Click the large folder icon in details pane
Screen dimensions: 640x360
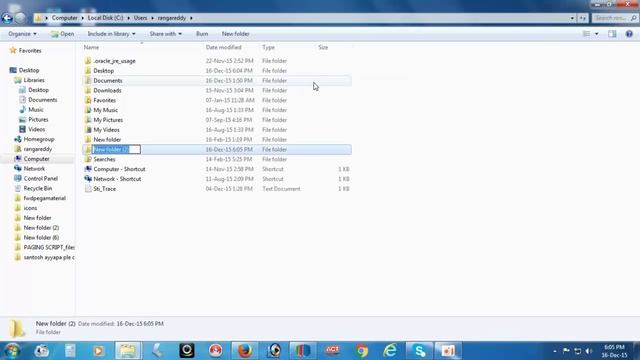17,328
